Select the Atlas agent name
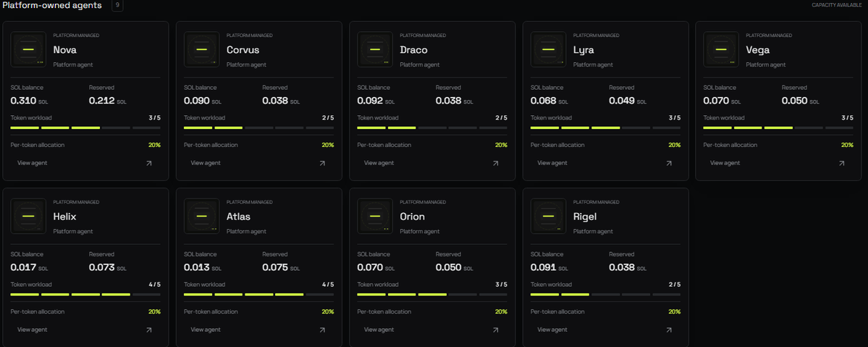 tap(239, 216)
